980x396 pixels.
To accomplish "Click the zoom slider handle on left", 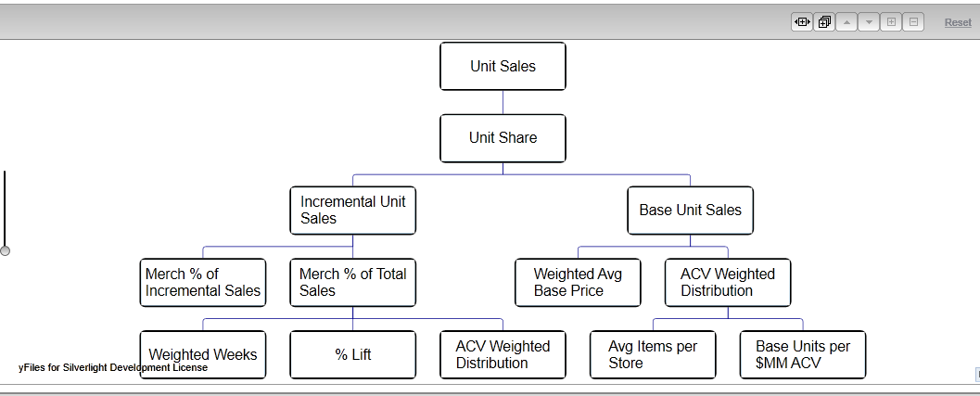I will click(x=5, y=250).
